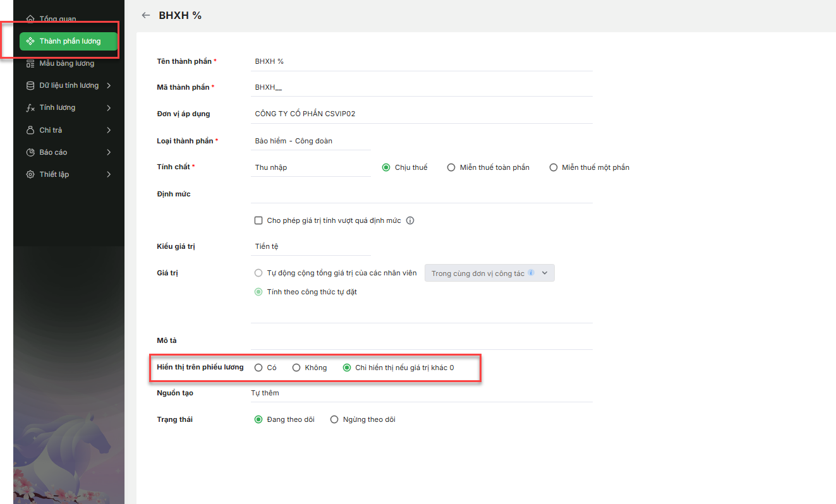This screenshot has height=504, width=836.
Task: Click the Tên thành phần input field
Action: 421,61
